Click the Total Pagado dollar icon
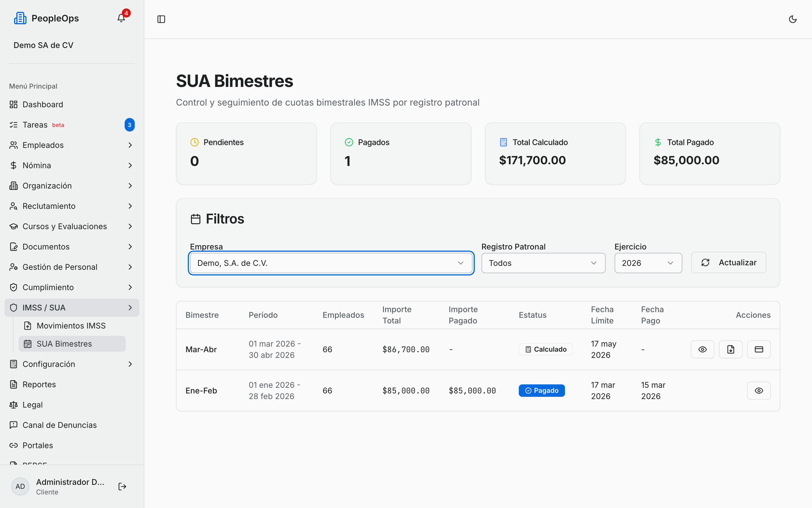 (x=658, y=142)
